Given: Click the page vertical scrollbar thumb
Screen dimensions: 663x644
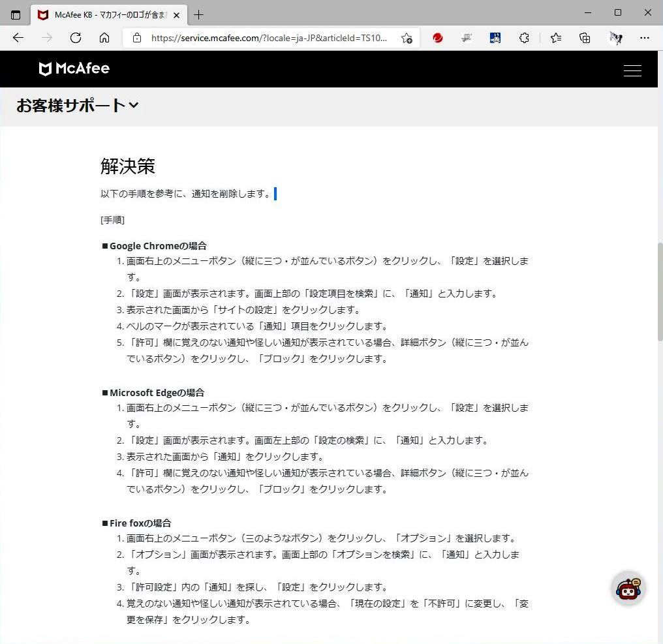Looking at the screenshot, I should [660, 292].
